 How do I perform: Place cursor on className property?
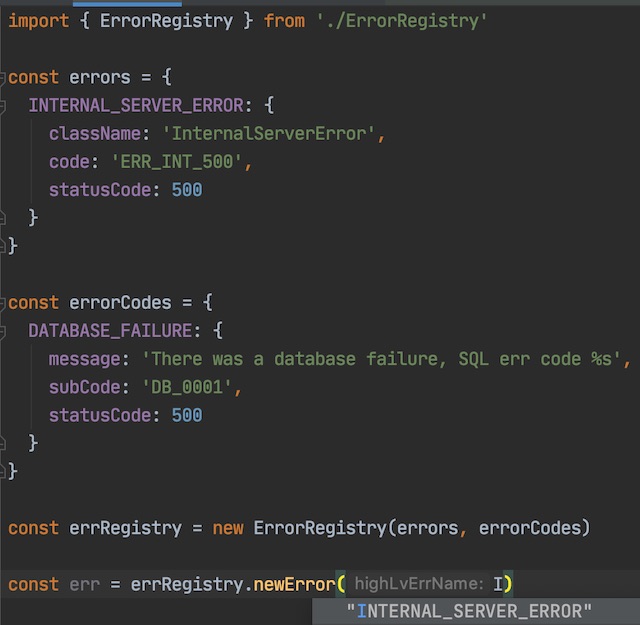coord(95,133)
